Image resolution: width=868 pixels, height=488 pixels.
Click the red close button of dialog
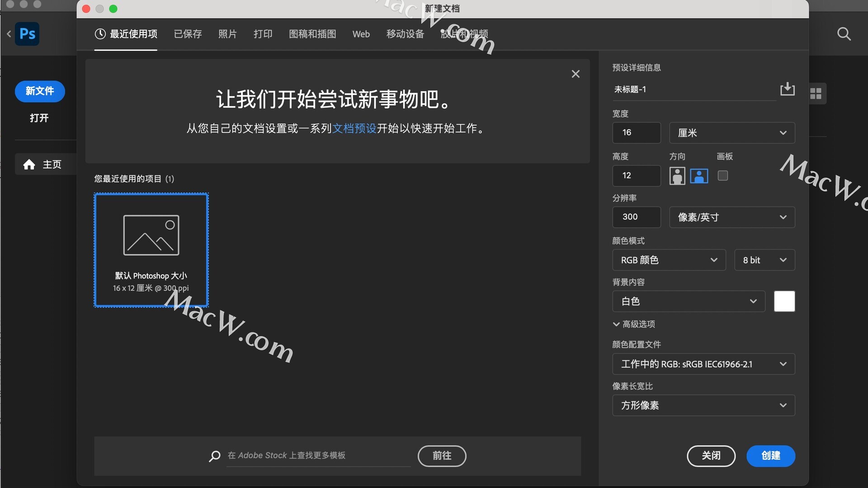pyautogui.click(x=86, y=9)
